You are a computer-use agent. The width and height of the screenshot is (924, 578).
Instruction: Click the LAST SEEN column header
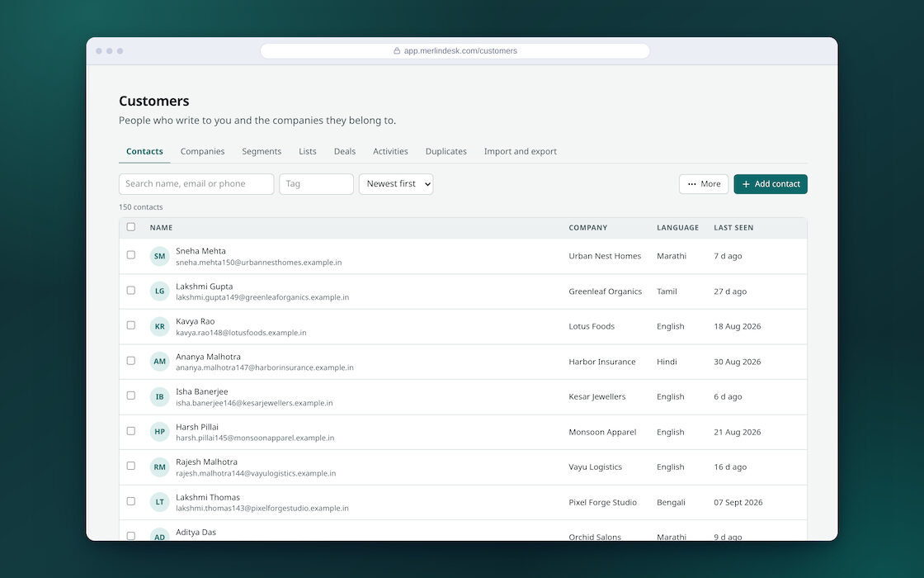(x=733, y=228)
